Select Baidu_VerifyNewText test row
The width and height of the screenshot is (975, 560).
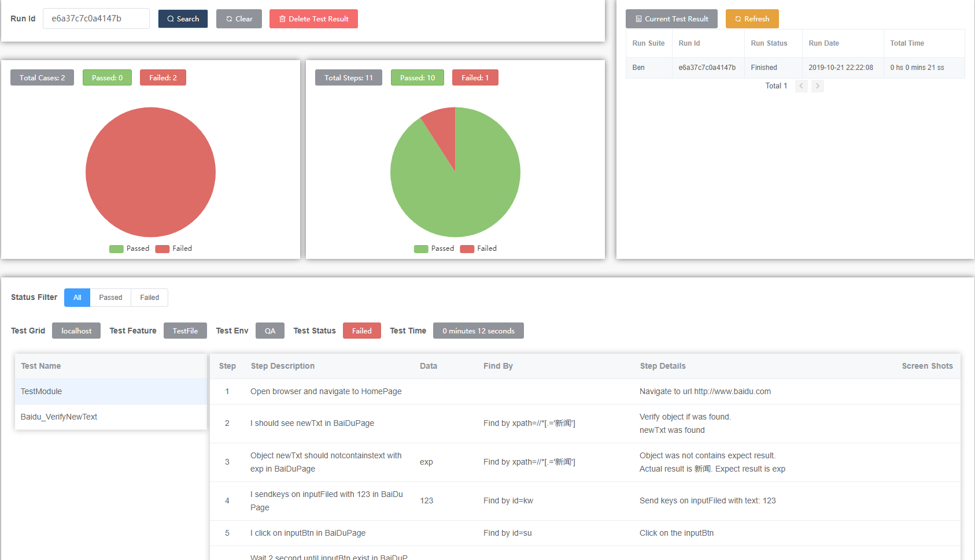(110, 417)
